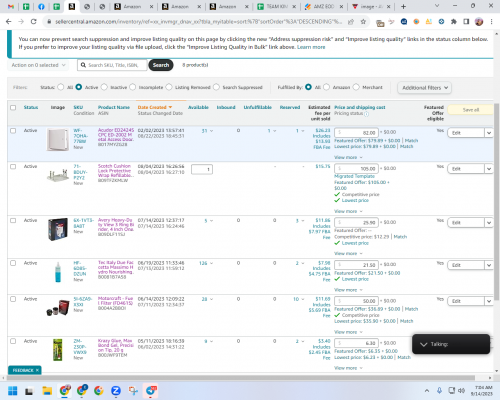Reload the Seller Central page

coord(33,22)
